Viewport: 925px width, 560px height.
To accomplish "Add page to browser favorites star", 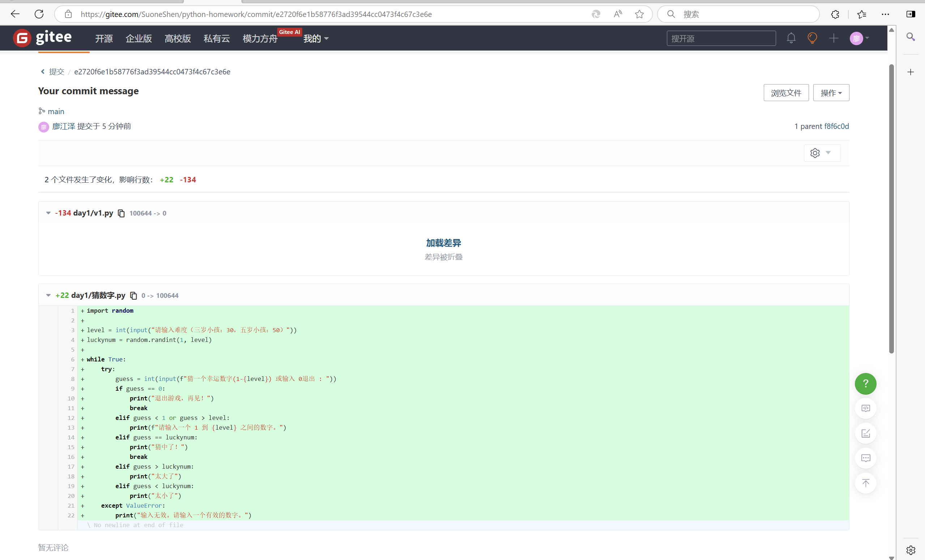I will coord(639,14).
